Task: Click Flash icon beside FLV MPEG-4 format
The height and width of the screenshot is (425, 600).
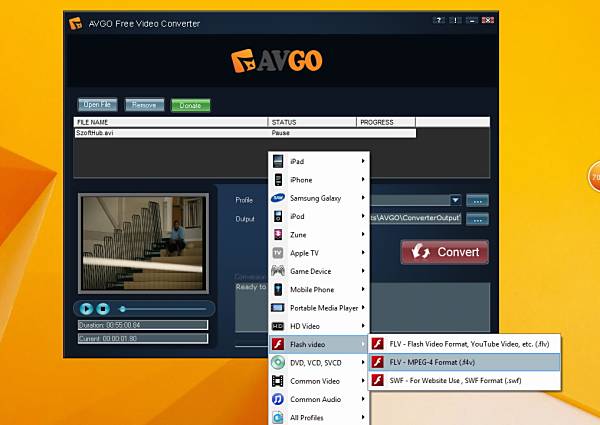Action: 378,362
